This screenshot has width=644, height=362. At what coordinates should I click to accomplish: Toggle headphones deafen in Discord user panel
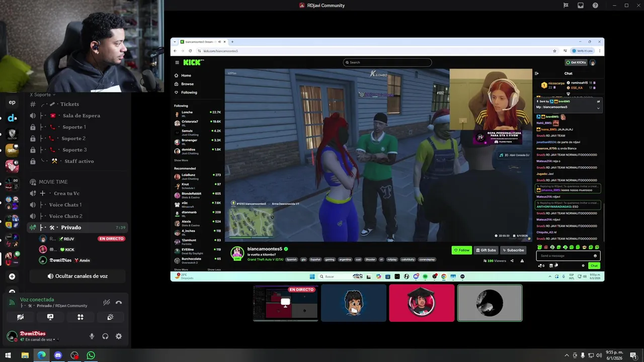(x=105, y=336)
